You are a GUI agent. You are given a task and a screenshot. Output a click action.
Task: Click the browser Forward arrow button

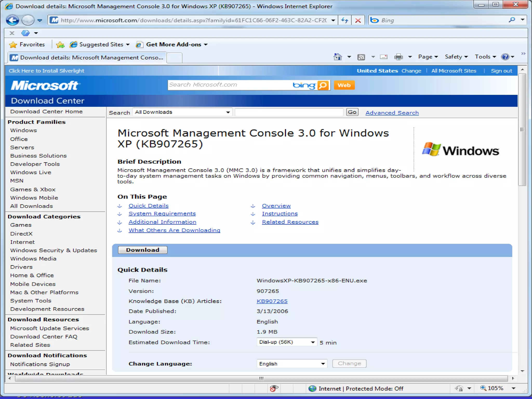(28, 20)
